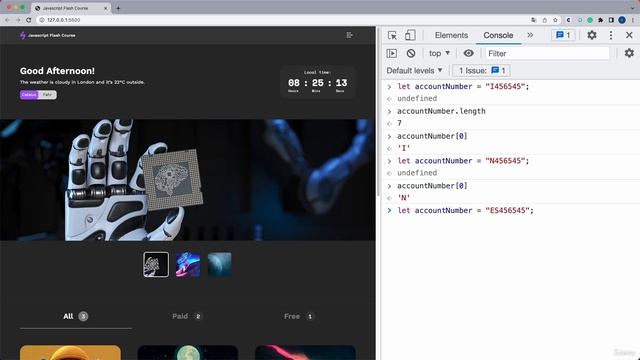
Task: Clear the console output
Action: (411, 53)
